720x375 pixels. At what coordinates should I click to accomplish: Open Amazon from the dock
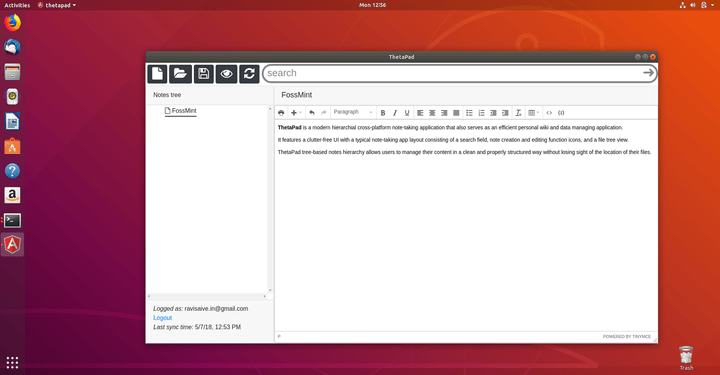tap(12, 196)
